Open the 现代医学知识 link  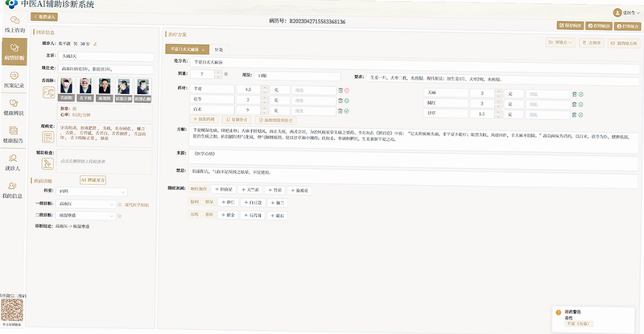pos(137,204)
